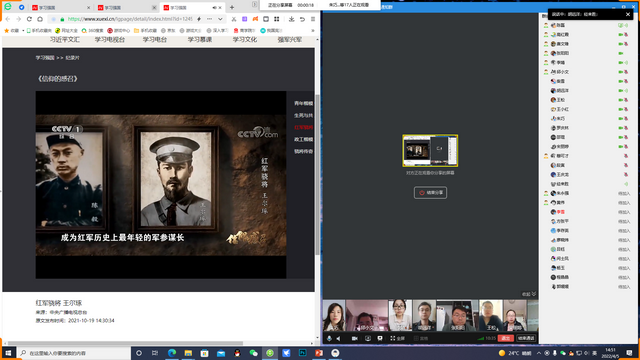The width and height of the screenshot is (640, 360).
Task: Go forward in the browser
Action: point(18,19)
